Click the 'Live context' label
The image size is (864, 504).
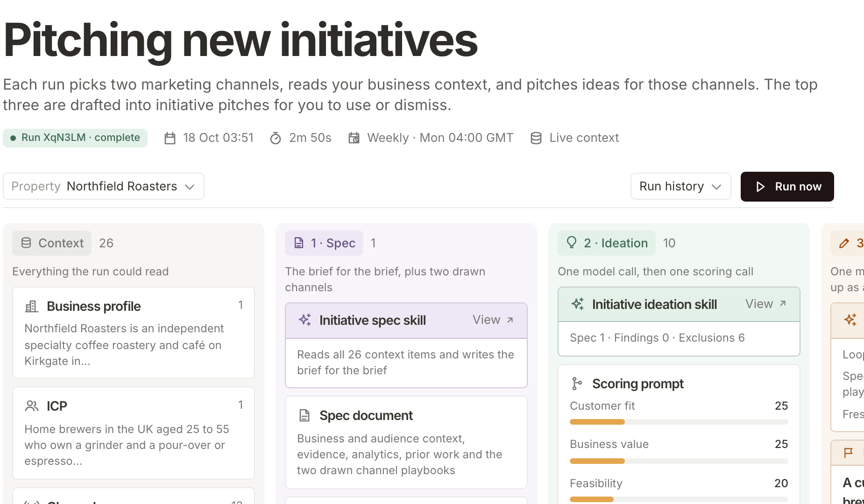coord(584,138)
